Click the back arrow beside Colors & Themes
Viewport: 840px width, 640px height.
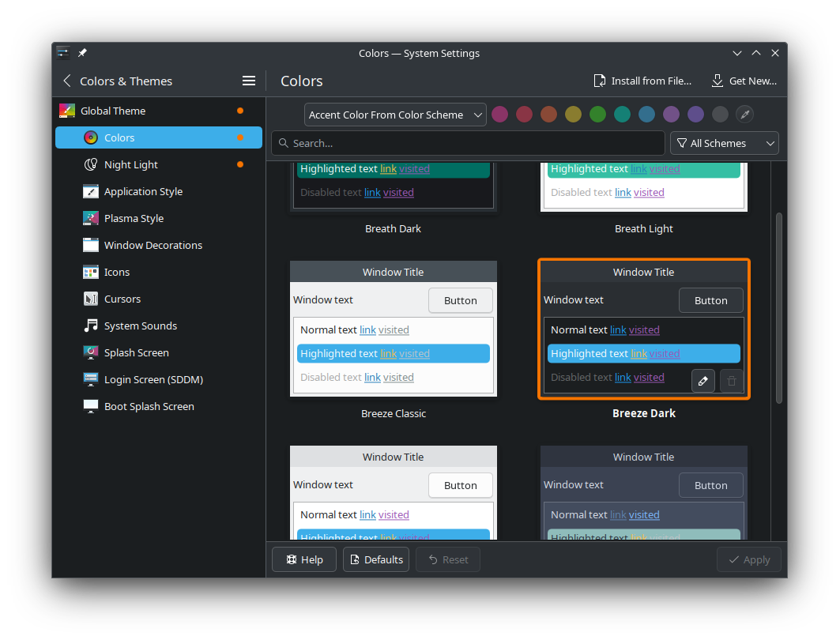point(67,81)
